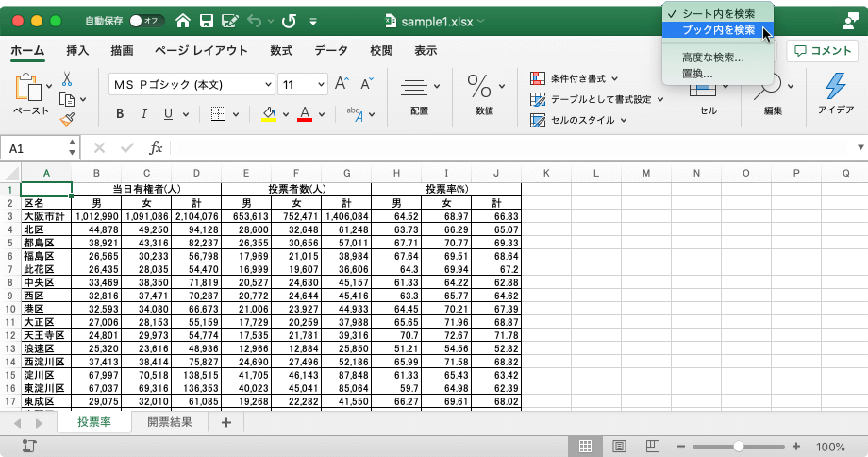Increase font size with larger A
Image resolution: width=868 pixels, height=457 pixels.
[342, 84]
